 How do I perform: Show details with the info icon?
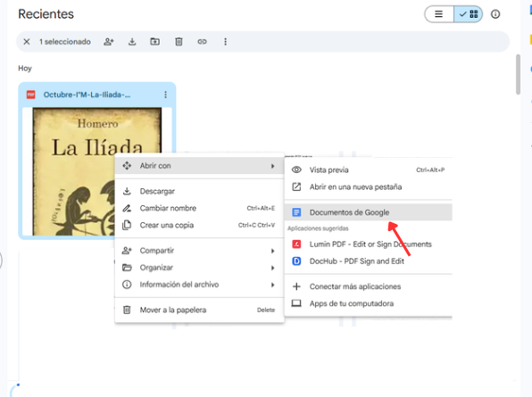495,14
